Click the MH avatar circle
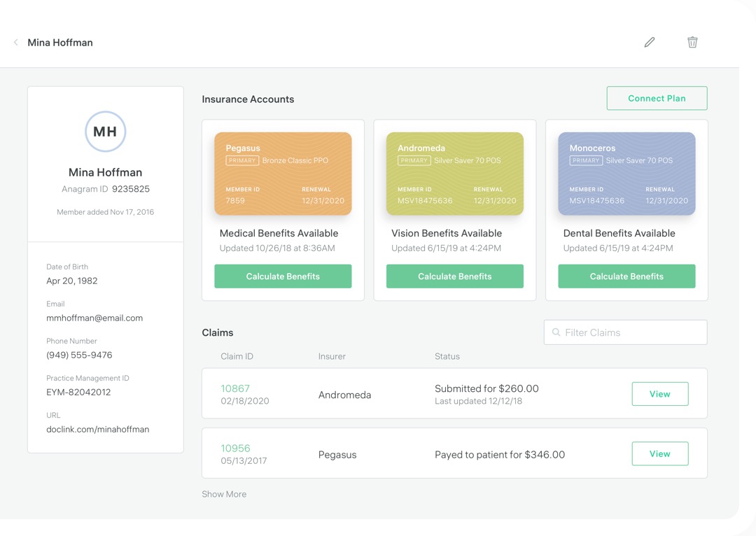This screenshot has height=536, width=756. [105, 132]
